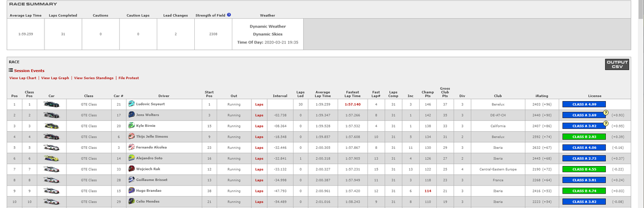Click car image in Kyle Birnie's row
This screenshot has width=644, height=208.
click(52, 125)
